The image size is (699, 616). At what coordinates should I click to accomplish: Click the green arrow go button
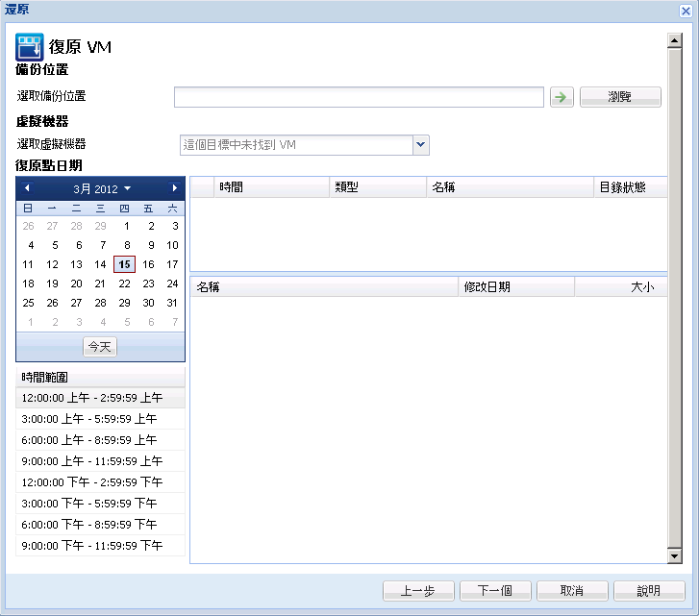coord(562,97)
